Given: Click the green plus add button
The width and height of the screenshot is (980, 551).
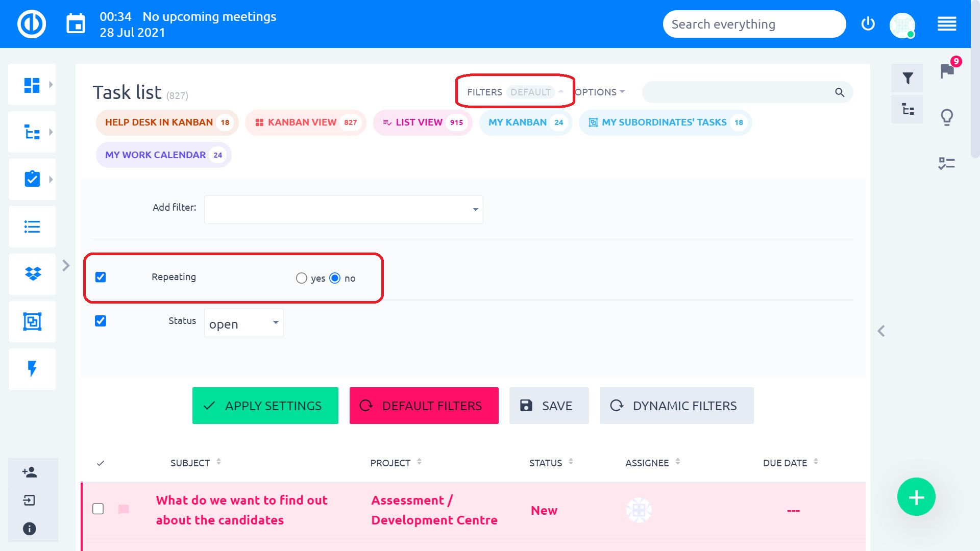Looking at the screenshot, I should click(916, 497).
